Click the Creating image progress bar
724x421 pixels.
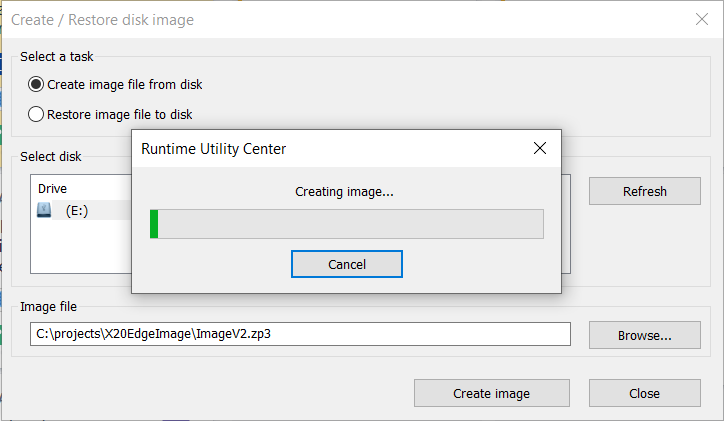(347, 224)
